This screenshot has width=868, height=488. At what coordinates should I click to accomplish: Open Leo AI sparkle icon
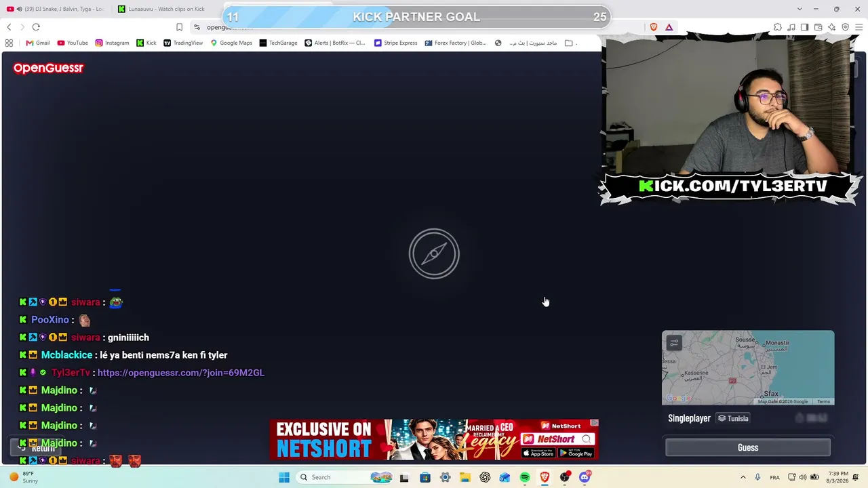click(832, 27)
